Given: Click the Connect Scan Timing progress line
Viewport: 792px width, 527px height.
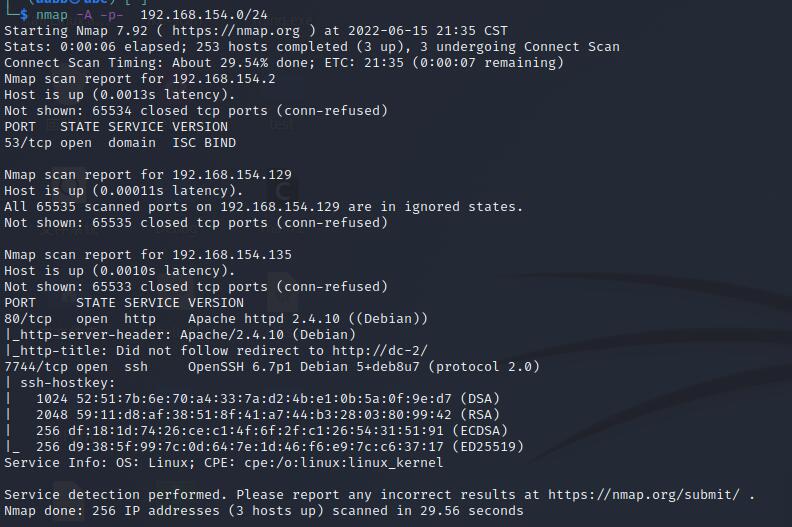Looking at the screenshot, I should point(284,62).
